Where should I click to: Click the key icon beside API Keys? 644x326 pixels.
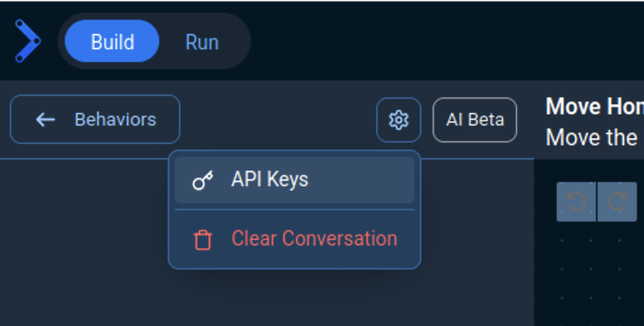coord(203,181)
